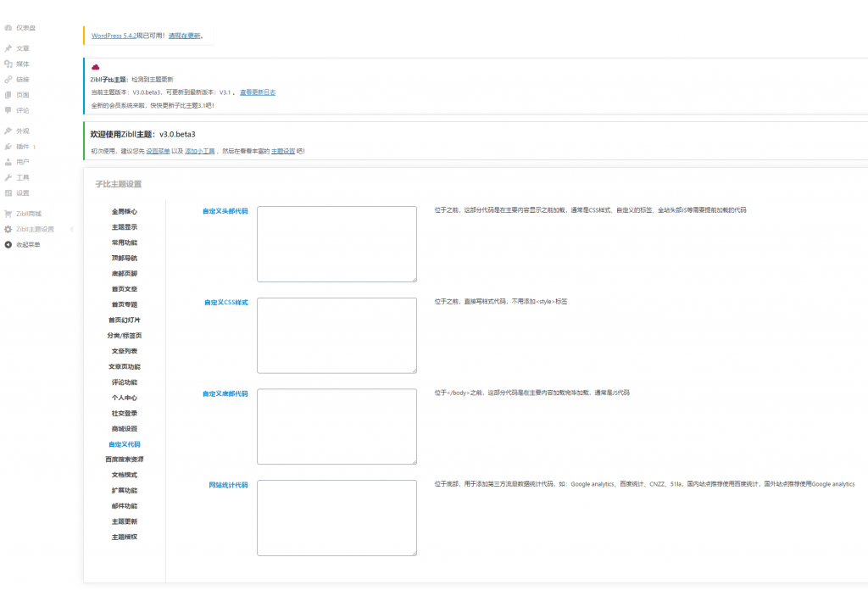The width and height of the screenshot is (868, 613).
Task: Select the 文章列表 tab
Action: click(x=125, y=351)
